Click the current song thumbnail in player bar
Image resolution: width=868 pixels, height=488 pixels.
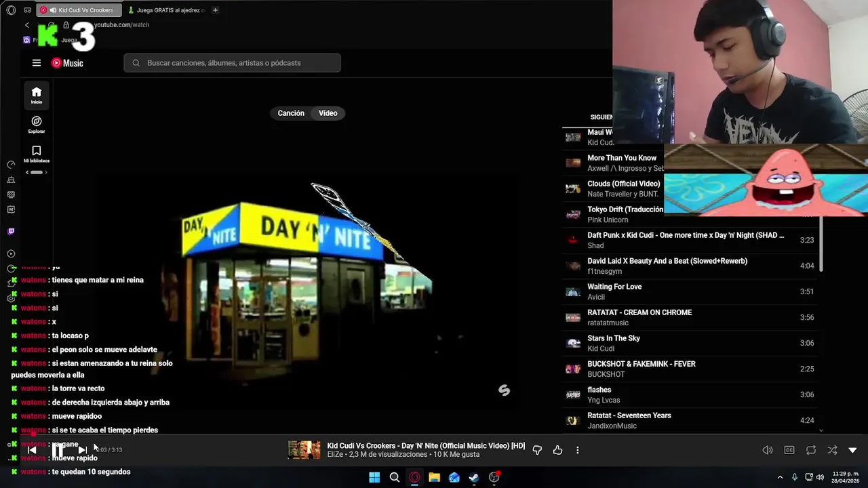pyautogui.click(x=304, y=450)
